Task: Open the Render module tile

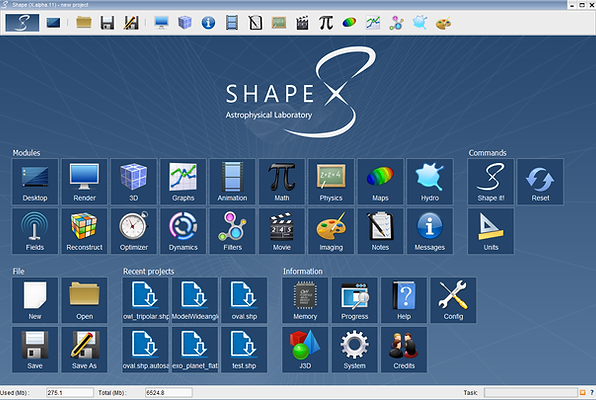Action: pyautogui.click(x=84, y=182)
